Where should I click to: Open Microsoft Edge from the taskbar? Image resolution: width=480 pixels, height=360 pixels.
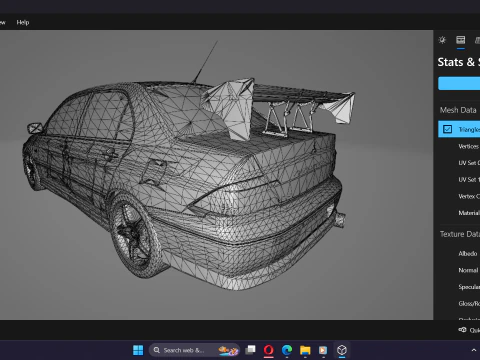point(287,350)
